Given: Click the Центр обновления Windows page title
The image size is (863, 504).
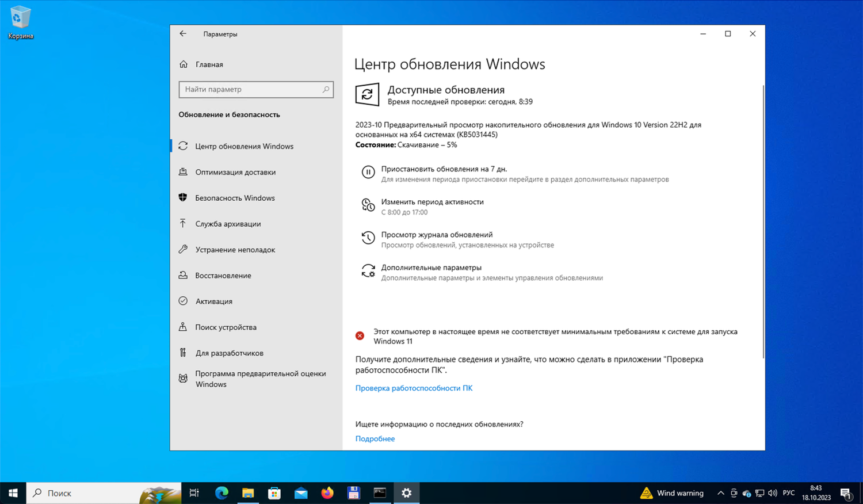Looking at the screenshot, I should pyautogui.click(x=449, y=64).
